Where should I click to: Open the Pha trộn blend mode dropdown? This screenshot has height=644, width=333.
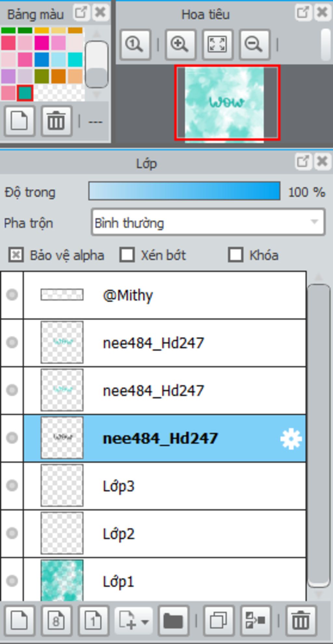click(208, 223)
